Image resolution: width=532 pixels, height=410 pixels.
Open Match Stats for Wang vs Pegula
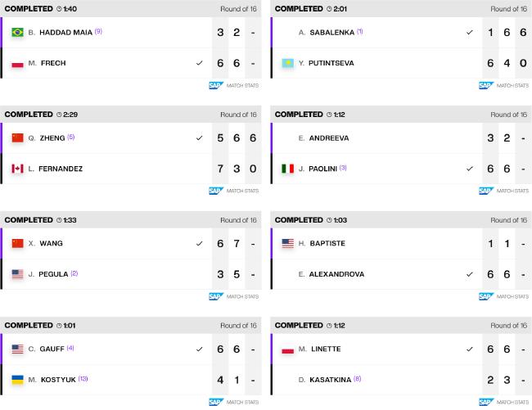[242, 296]
